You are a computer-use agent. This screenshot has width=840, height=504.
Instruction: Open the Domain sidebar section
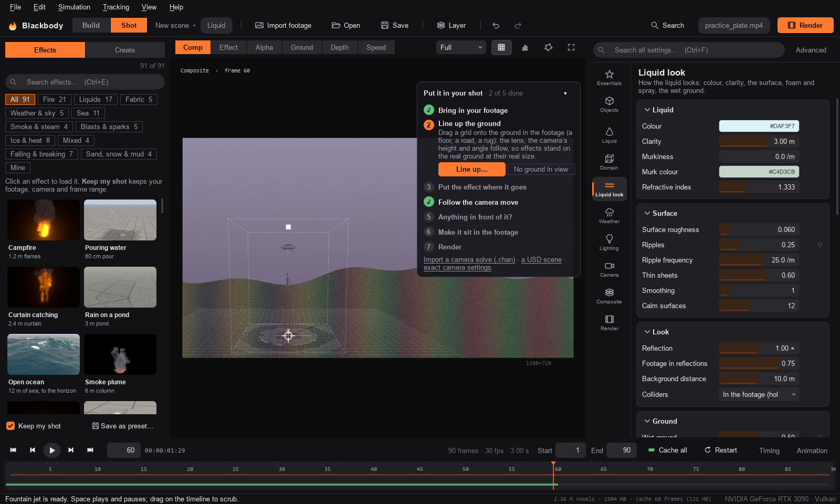click(609, 162)
